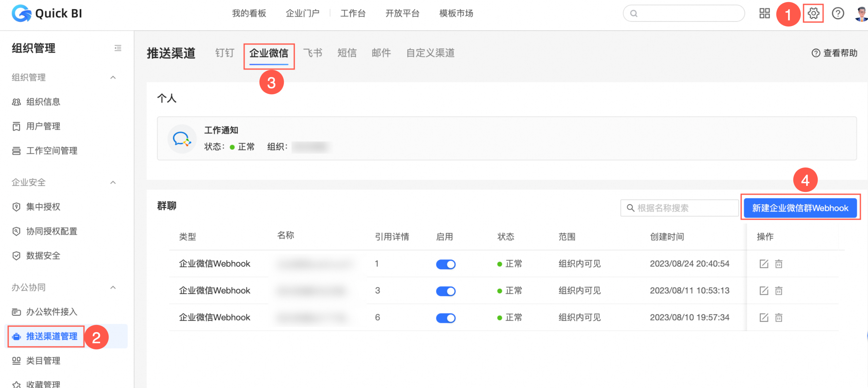Image resolution: width=868 pixels, height=388 pixels.
Task: Open the user avatar menu
Action: (861, 14)
